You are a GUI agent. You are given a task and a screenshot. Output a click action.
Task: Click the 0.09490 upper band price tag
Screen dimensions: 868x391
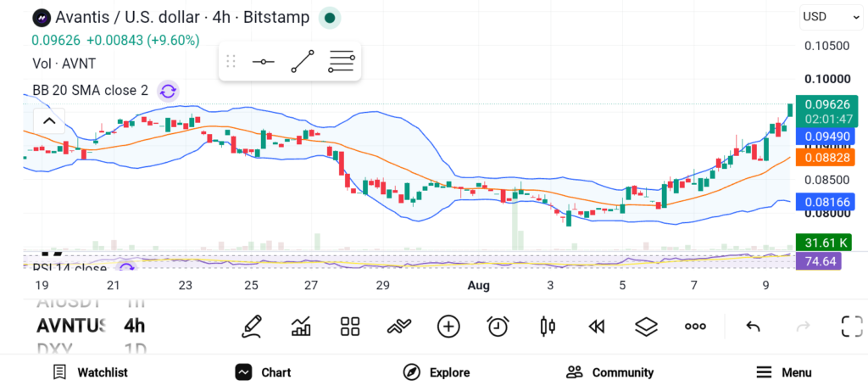click(825, 137)
